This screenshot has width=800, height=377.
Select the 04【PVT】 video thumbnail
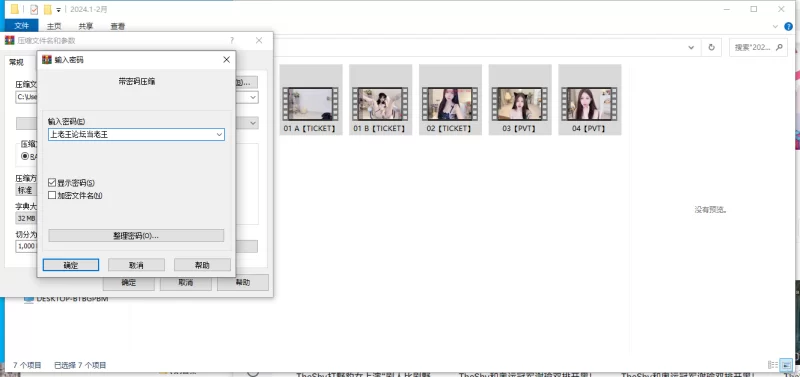pyautogui.click(x=590, y=99)
